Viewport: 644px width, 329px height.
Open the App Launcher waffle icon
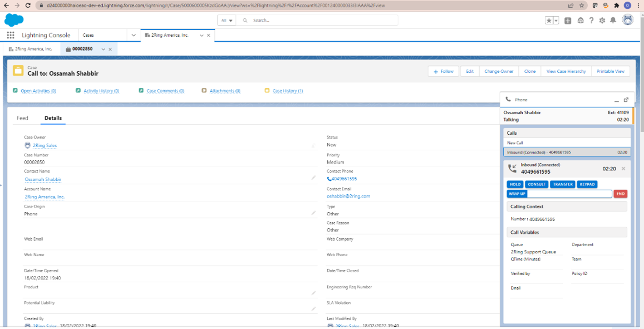[10, 35]
